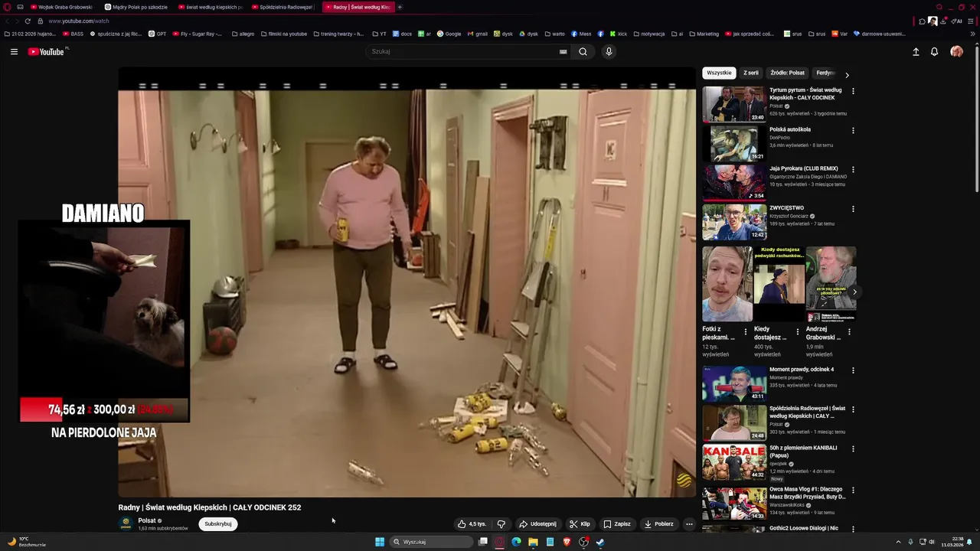Open the Windows Start menu
Screen dimensions: 980x551
(379, 542)
